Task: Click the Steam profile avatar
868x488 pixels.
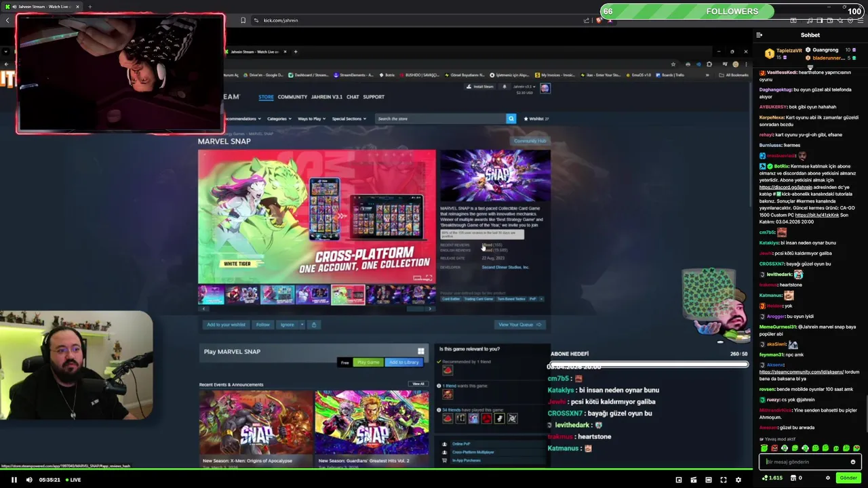Action: click(545, 88)
